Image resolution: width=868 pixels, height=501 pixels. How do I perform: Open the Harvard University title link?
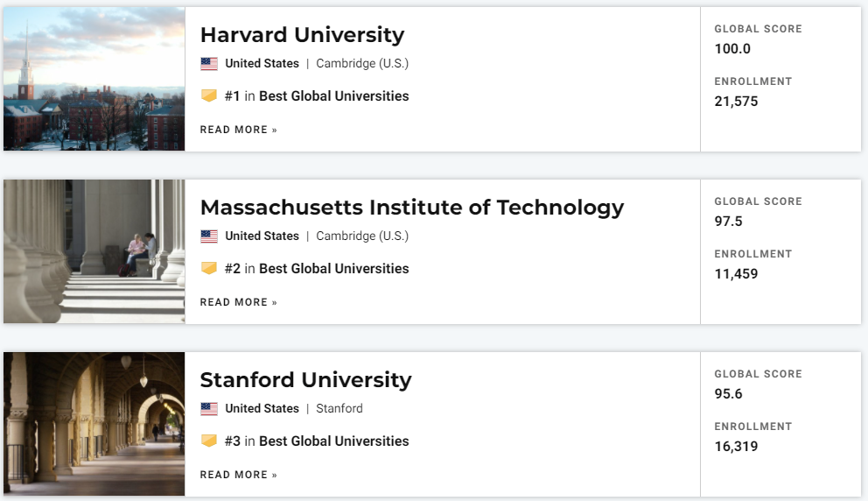coord(302,35)
